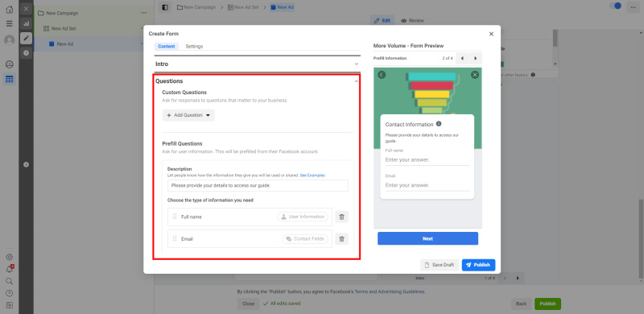Image resolution: width=644 pixels, height=314 pixels.
Task: Click the Contact Information info icon in preview
Action: tap(439, 124)
